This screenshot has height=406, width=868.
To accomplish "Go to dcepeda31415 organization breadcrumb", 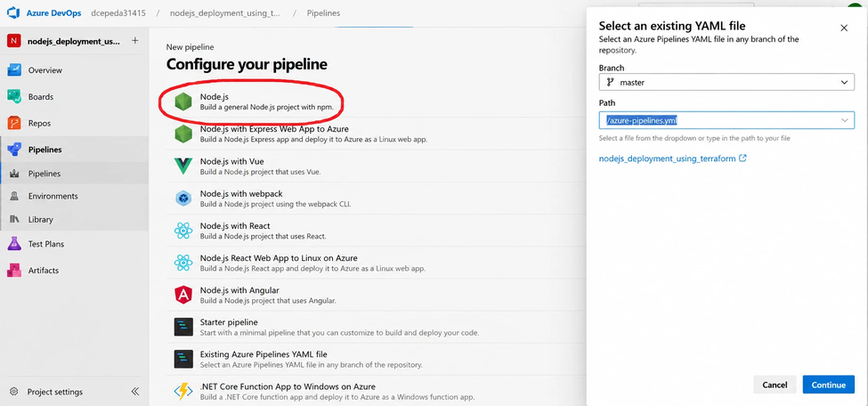I will [118, 12].
